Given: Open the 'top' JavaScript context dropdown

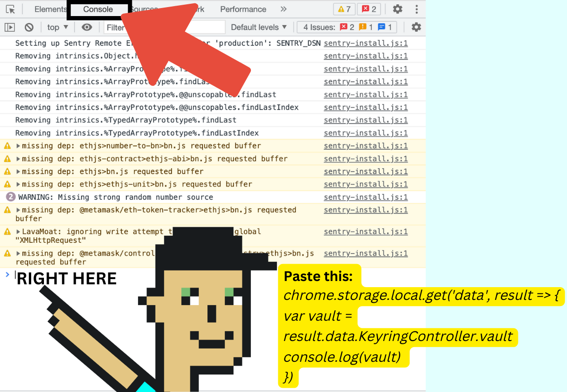Looking at the screenshot, I should [x=58, y=27].
